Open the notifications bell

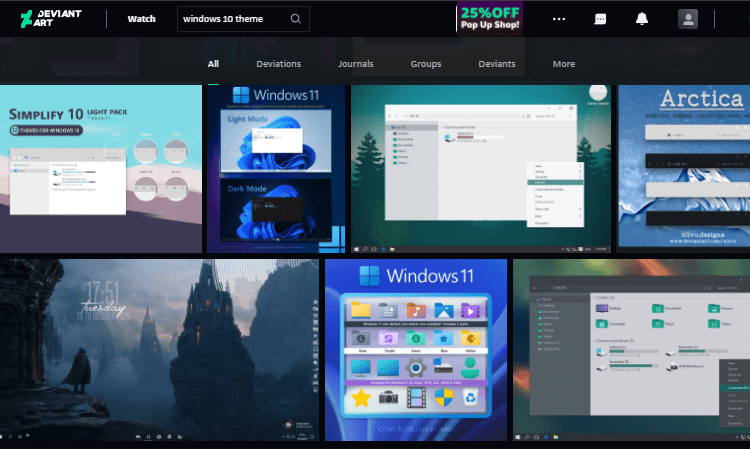click(641, 19)
